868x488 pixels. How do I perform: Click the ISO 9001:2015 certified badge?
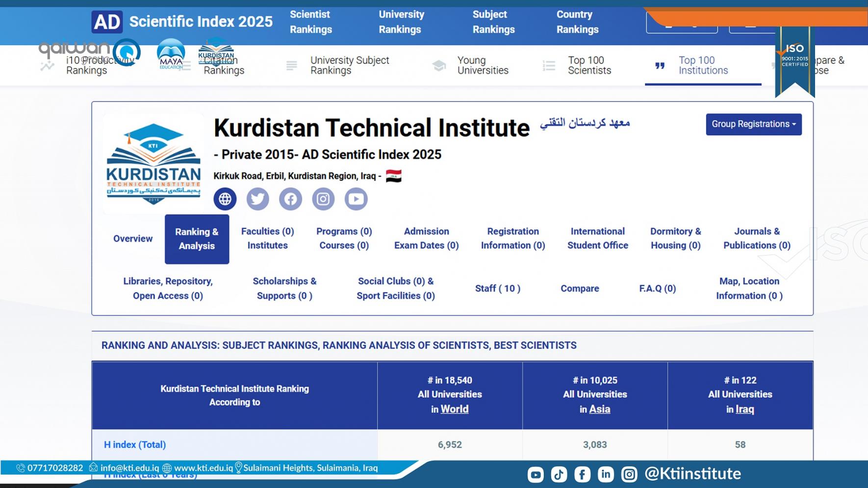point(795,61)
